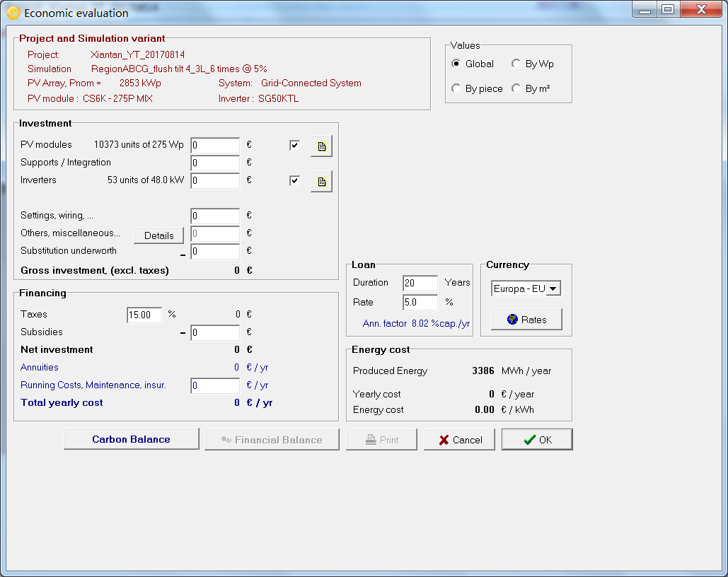This screenshot has height=577, width=728.
Task: Select the By m² radio button
Action: click(x=516, y=88)
